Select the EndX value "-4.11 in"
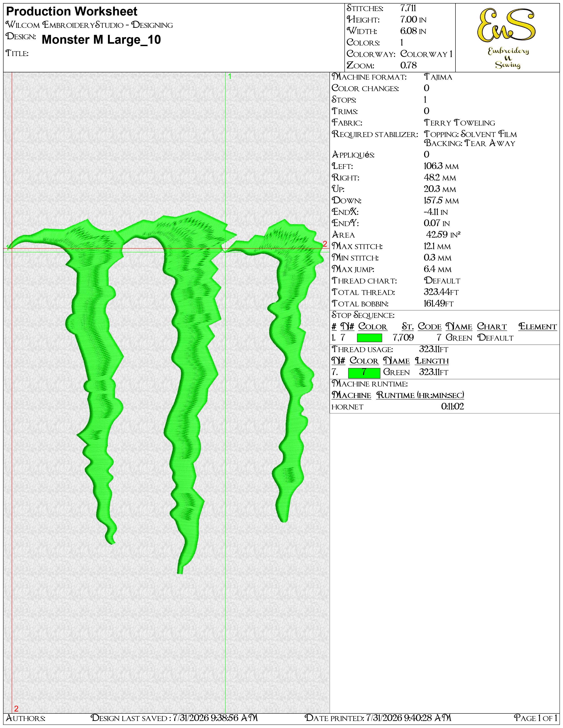The width and height of the screenshot is (563, 728). 436,212
